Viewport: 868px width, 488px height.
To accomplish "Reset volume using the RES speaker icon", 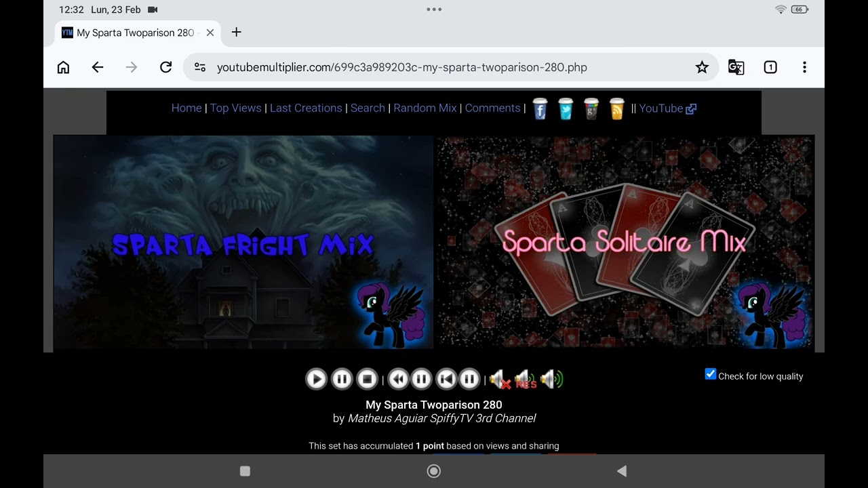I will 526,380.
